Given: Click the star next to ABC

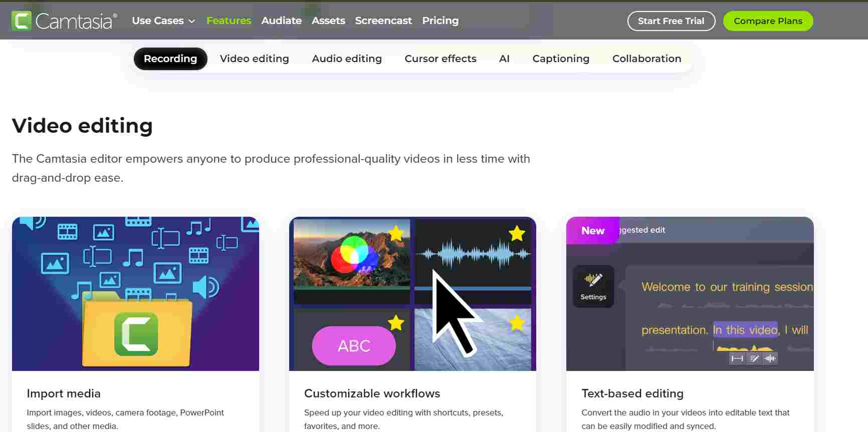Looking at the screenshot, I should (x=396, y=323).
